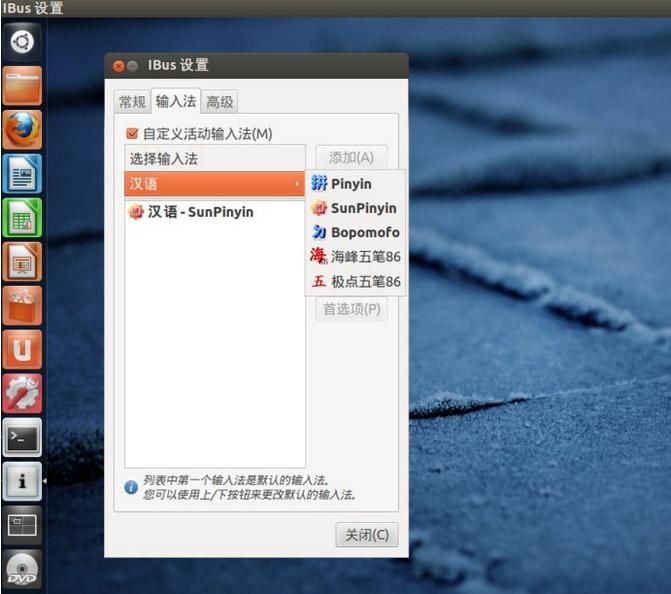Choose Bopomofo from the submenu
Viewport: 671px width, 594px height.
355,232
